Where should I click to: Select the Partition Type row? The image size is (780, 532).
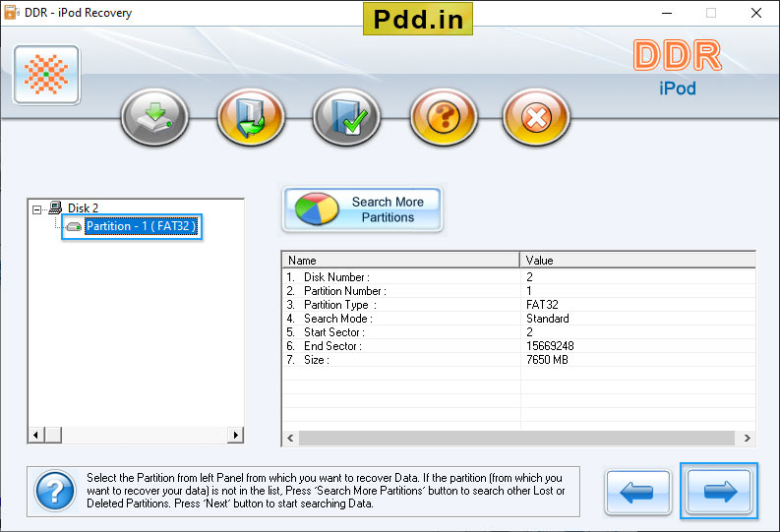pyautogui.click(x=518, y=305)
